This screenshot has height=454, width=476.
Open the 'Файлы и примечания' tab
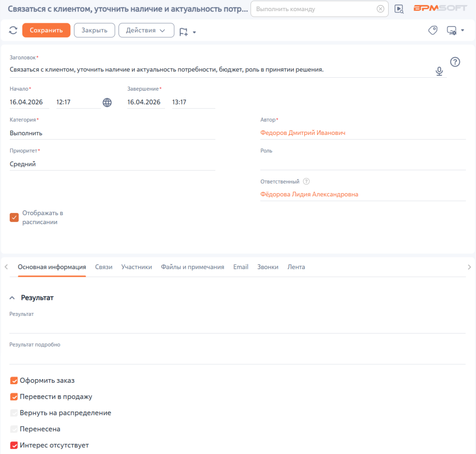click(x=192, y=267)
